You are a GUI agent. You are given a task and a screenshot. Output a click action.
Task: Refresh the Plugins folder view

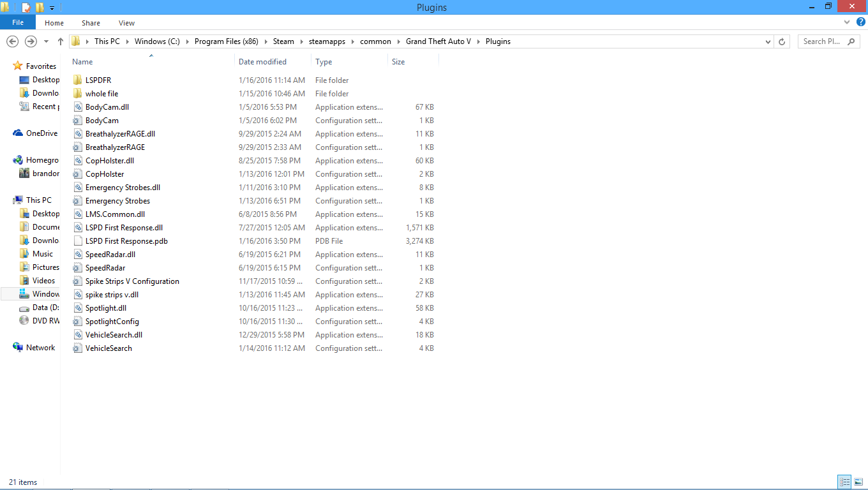782,41
